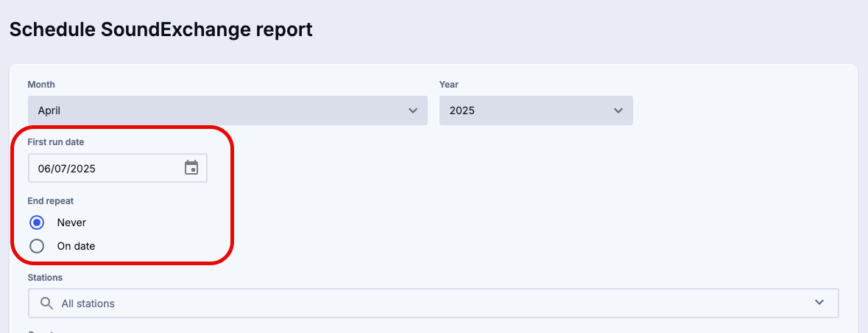Click the All stations placeholder text

(x=88, y=304)
